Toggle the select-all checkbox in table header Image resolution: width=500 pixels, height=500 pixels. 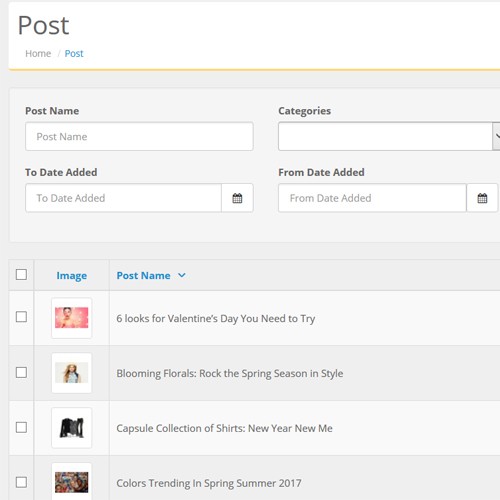click(21, 275)
